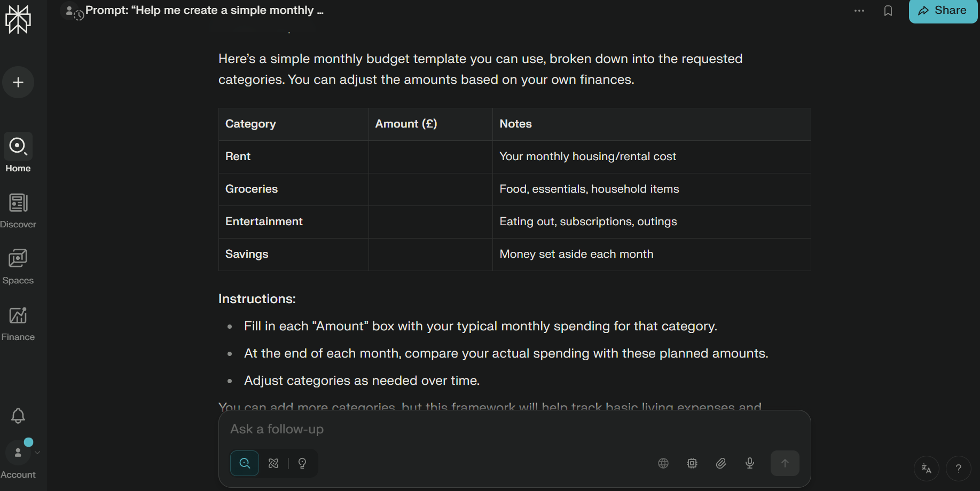Select the Search mode toggle
This screenshot has width=980, height=491.
click(x=245, y=463)
